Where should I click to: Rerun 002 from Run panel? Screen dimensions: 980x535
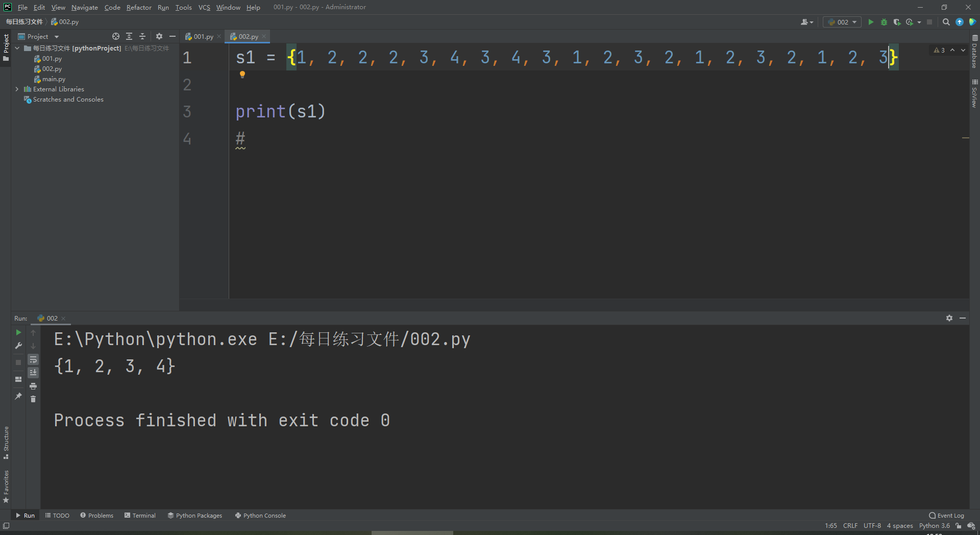coord(18,332)
